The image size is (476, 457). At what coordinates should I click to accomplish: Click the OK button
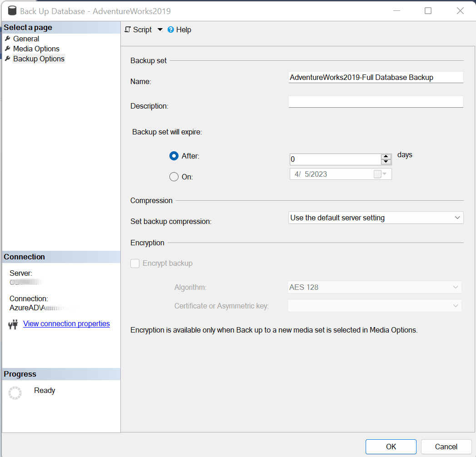pos(391,447)
